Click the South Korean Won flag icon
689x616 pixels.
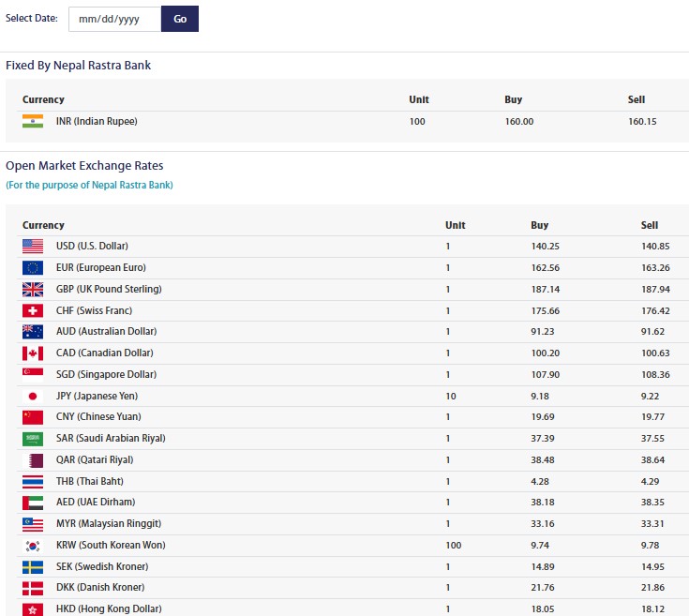[33, 546]
